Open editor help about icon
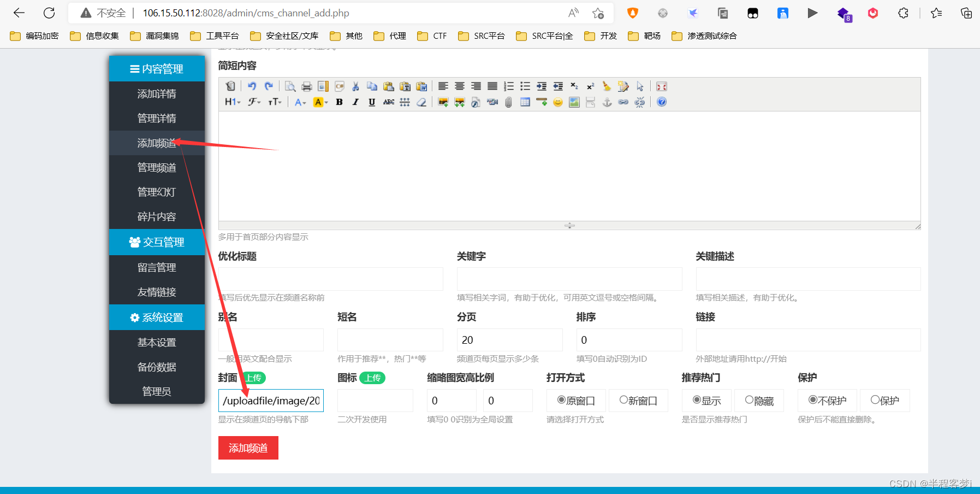980x494 pixels. [662, 102]
